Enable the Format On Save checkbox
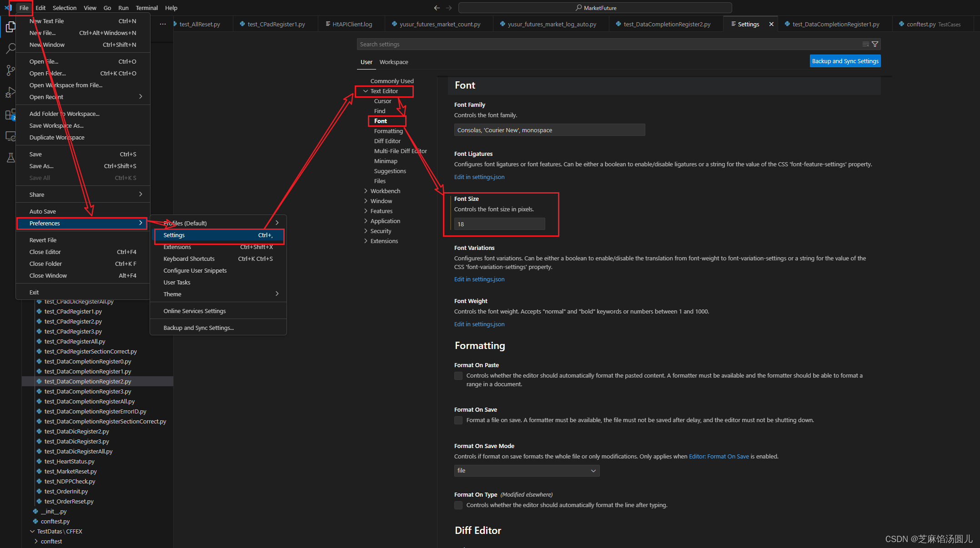This screenshot has width=980, height=548. (458, 420)
